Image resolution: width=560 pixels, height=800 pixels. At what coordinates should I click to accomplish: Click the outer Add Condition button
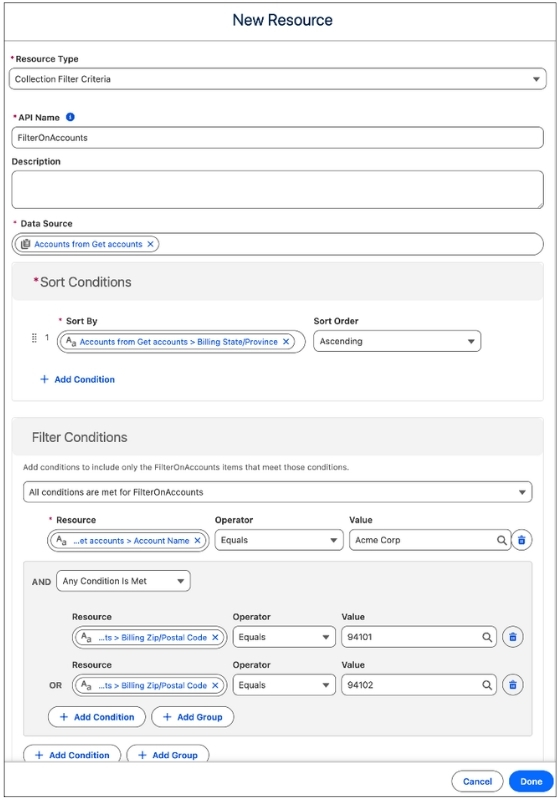click(72, 755)
